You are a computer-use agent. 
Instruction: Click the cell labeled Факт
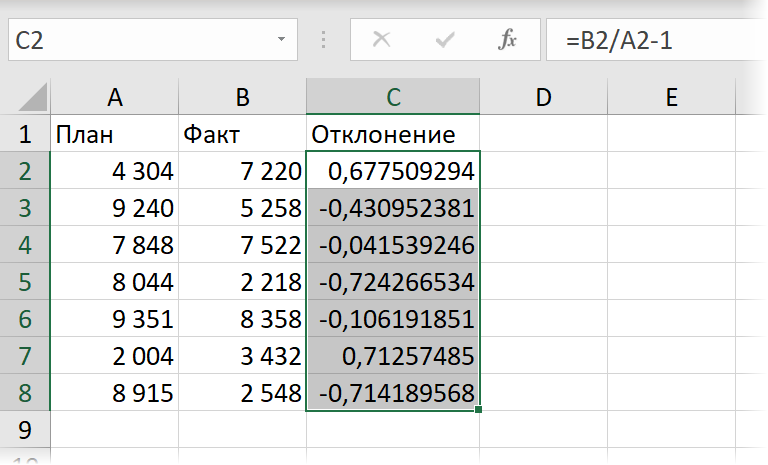[242, 134]
